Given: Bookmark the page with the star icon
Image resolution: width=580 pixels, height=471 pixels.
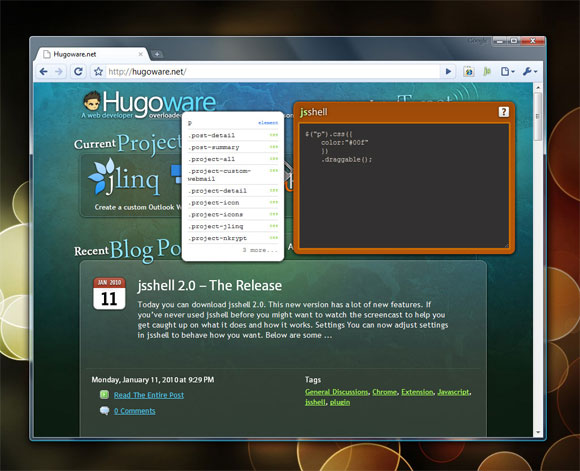Looking at the screenshot, I should click(x=98, y=71).
